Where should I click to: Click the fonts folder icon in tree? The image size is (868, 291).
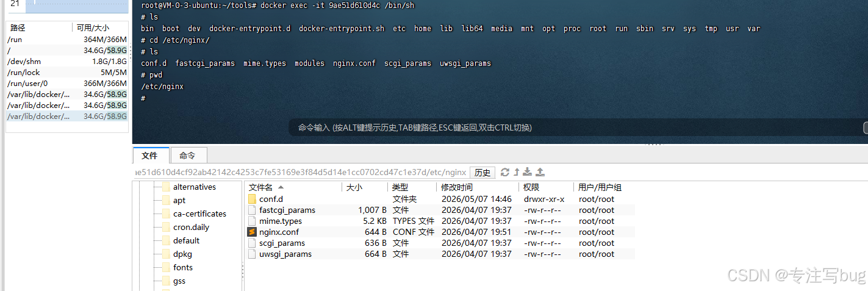point(165,267)
